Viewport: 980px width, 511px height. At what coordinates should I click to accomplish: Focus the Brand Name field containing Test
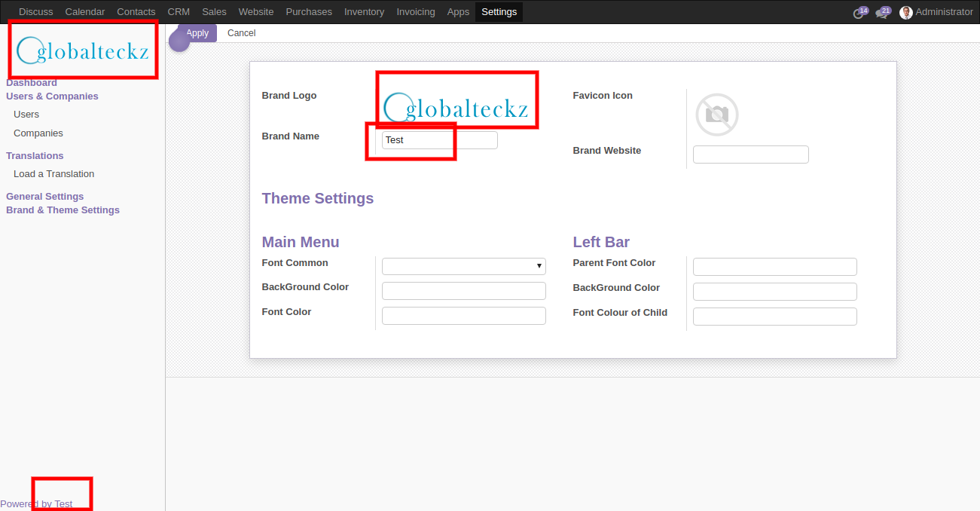click(440, 140)
